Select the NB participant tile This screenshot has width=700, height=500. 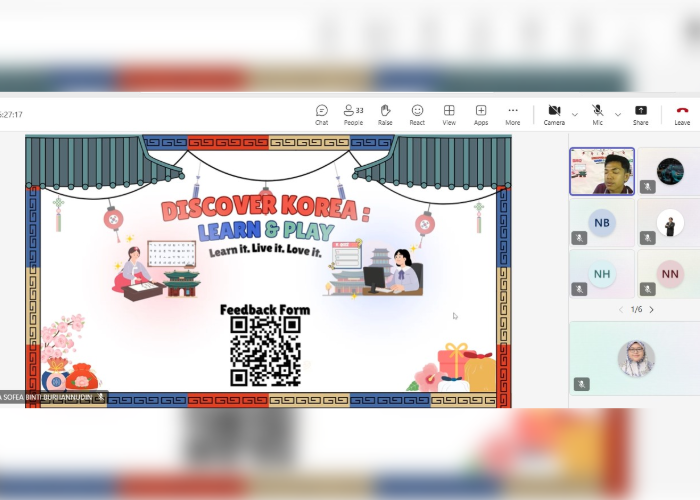[602, 223]
